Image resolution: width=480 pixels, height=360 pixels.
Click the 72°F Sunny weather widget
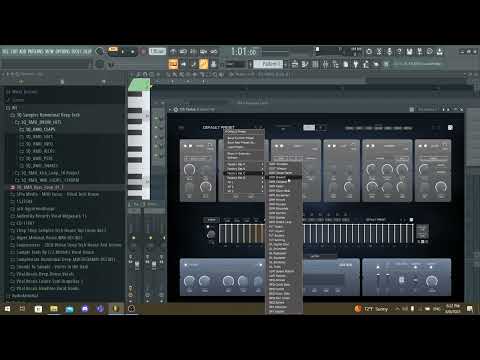pyautogui.click(x=371, y=309)
